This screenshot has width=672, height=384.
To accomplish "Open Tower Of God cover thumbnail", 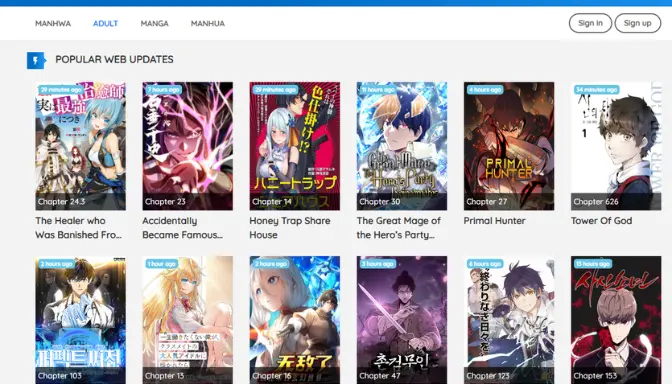I will click(x=616, y=146).
